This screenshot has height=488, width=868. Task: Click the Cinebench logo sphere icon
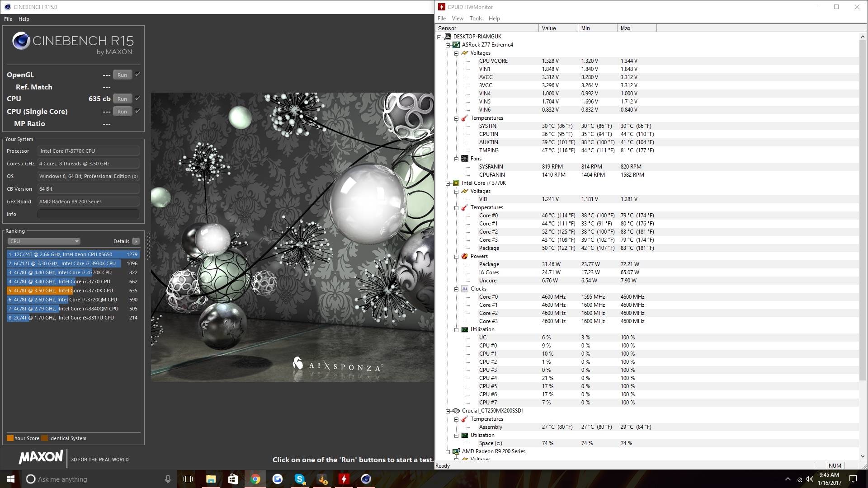coord(21,41)
